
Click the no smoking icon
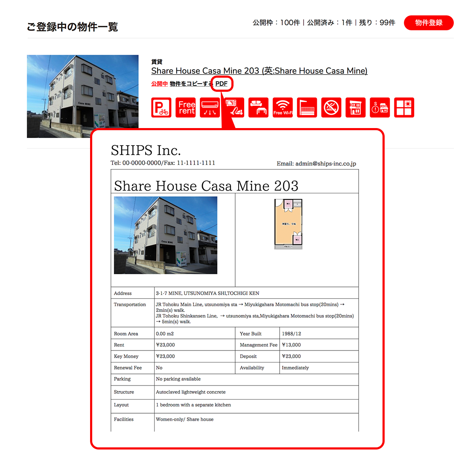[331, 108]
